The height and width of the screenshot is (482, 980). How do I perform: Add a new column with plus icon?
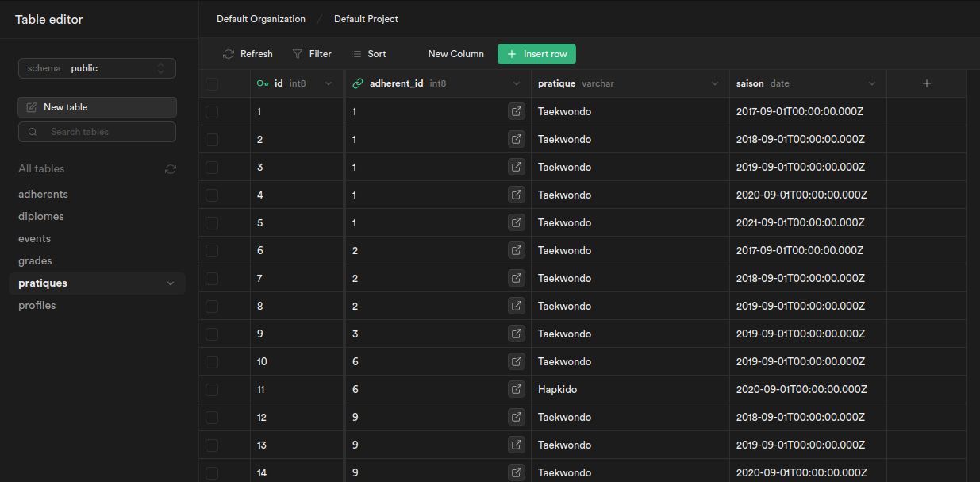tap(926, 83)
